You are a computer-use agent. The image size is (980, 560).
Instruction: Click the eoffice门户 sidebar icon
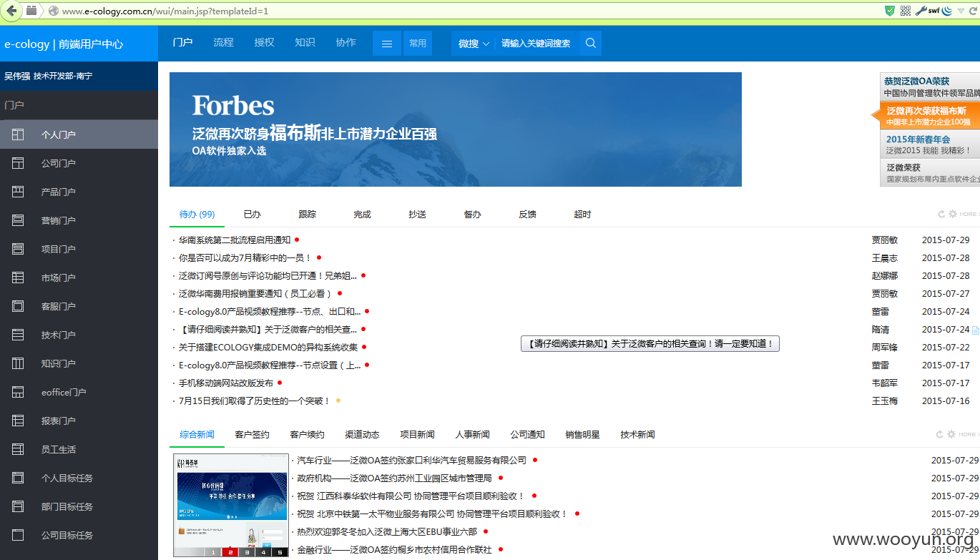tap(18, 392)
